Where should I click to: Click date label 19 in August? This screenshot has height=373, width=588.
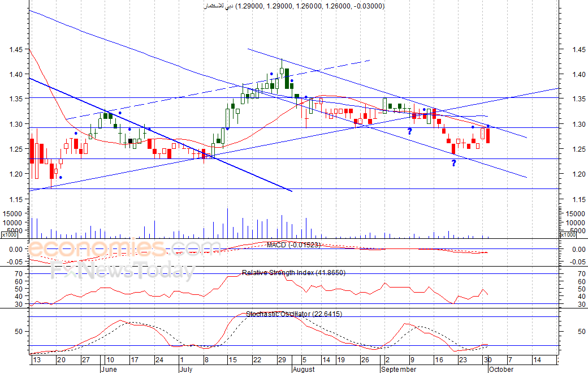click(x=340, y=360)
